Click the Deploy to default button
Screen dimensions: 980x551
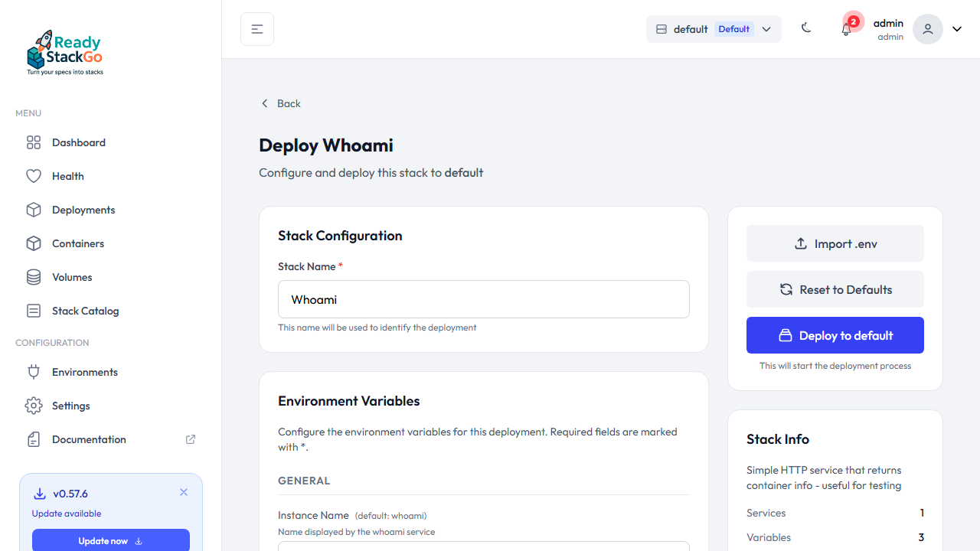(835, 335)
